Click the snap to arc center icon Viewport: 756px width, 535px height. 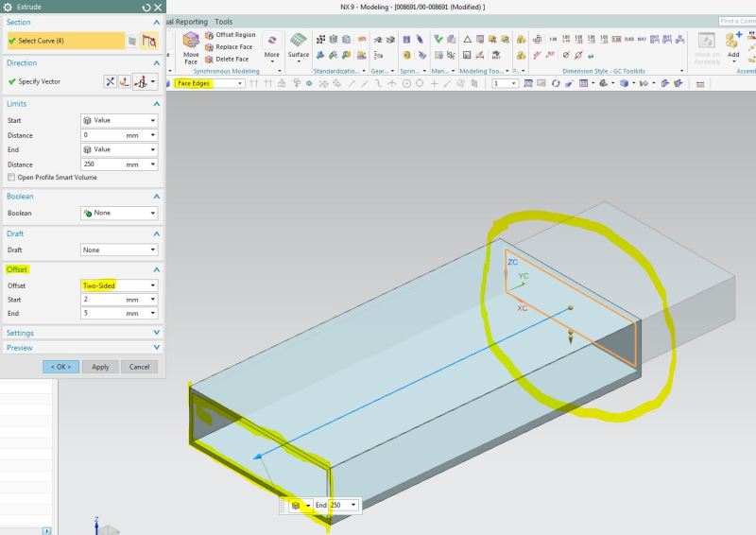coord(406,83)
